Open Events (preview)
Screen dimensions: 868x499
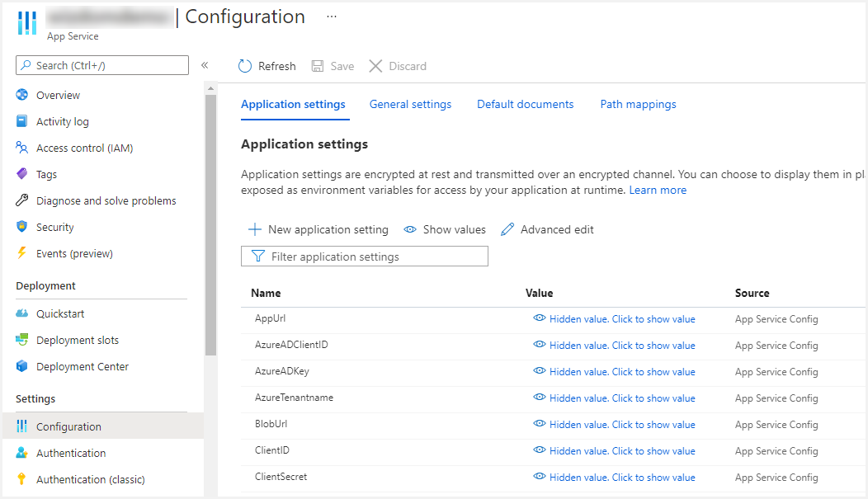click(x=74, y=254)
